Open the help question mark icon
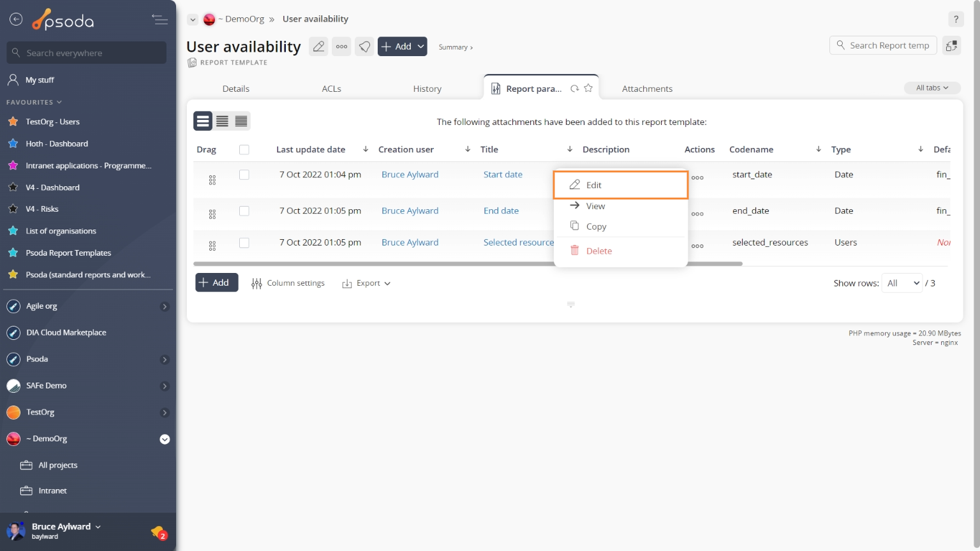This screenshot has height=551, width=980. pyautogui.click(x=955, y=19)
